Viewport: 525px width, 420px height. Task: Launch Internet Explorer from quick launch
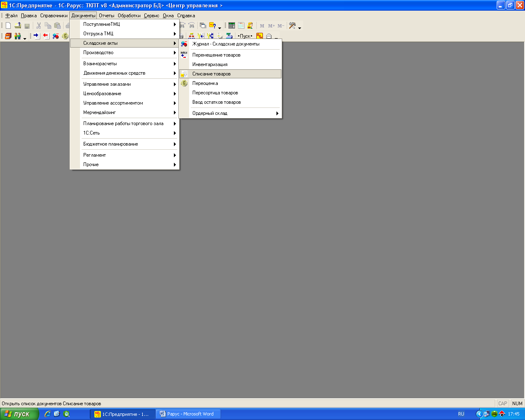tap(48, 414)
